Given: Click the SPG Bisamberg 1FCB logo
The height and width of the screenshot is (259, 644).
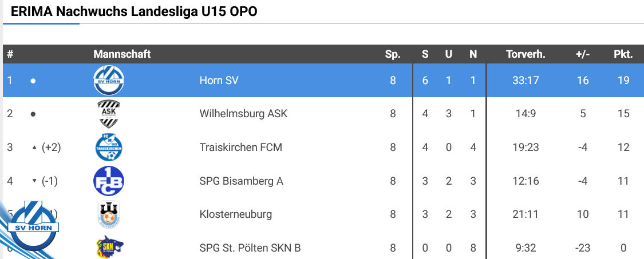Looking at the screenshot, I should pos(108,181).
